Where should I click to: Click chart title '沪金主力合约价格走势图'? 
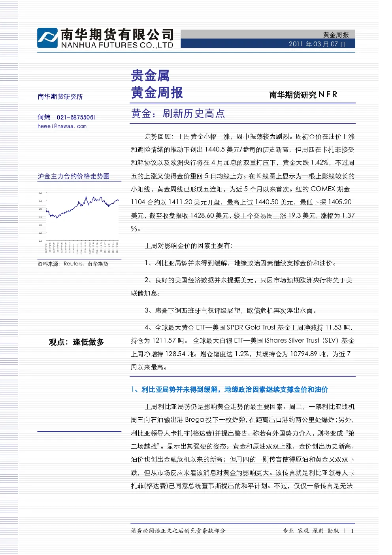pyautogui.click(x=73, y=176)
